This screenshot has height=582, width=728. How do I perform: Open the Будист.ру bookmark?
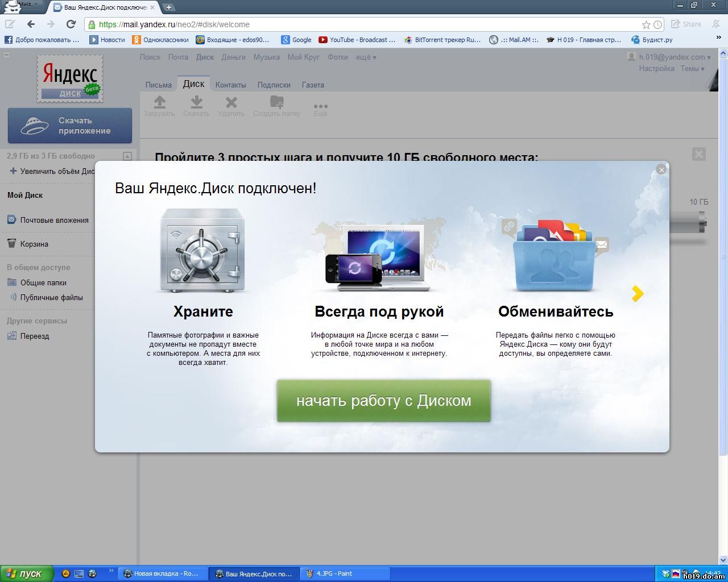(x=652, y=40)
